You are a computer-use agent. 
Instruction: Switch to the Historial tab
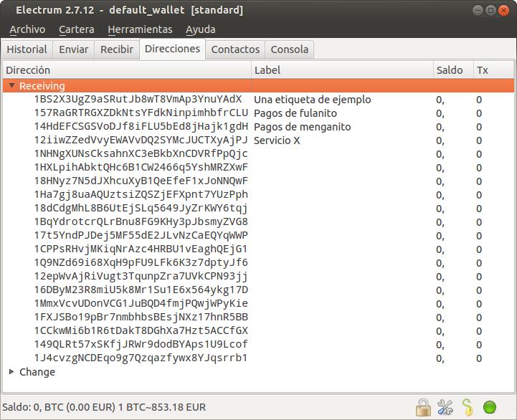click(27, 49)
